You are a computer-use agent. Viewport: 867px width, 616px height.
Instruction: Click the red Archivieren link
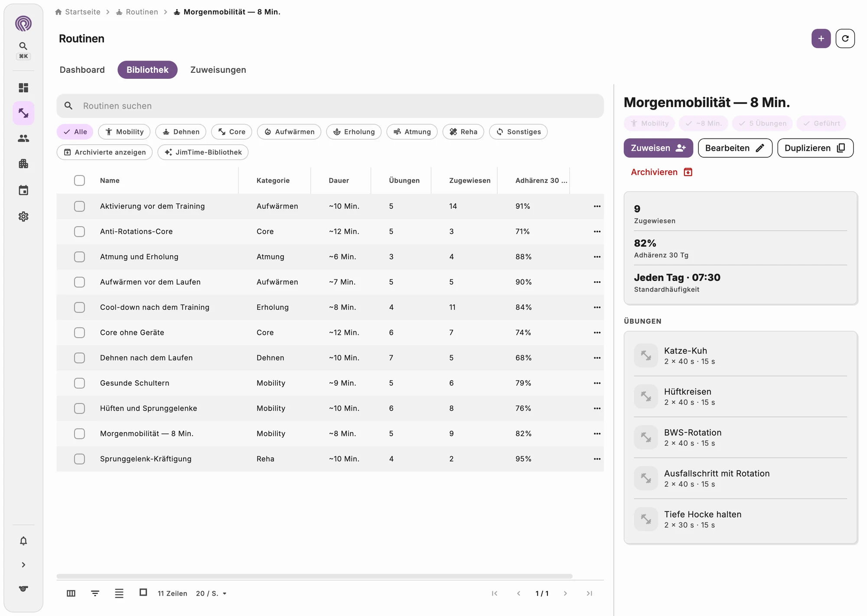[x=662, y=172]
